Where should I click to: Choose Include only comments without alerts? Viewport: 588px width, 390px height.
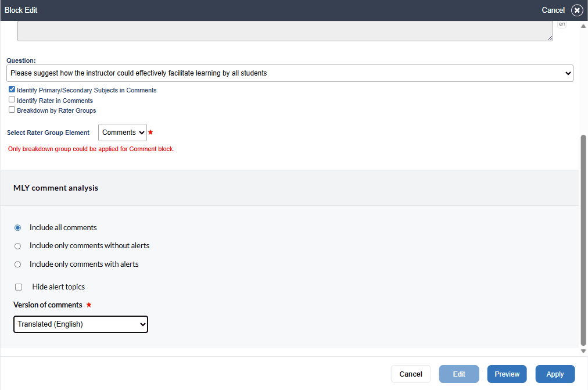17,246
